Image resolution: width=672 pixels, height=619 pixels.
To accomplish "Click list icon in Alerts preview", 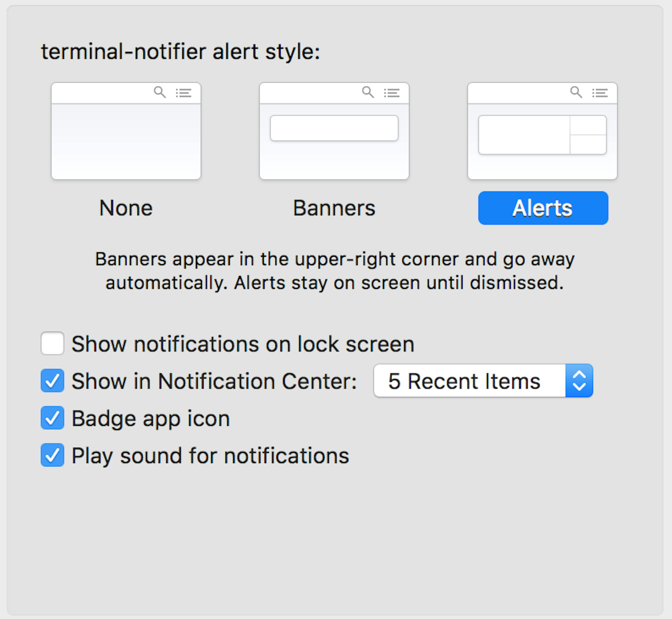I will pos(600,93).
